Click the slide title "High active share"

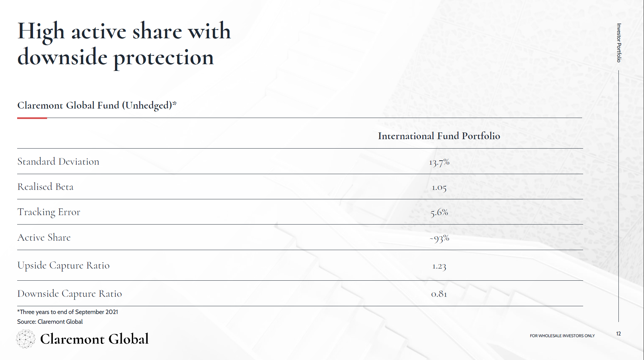click(124, 31)
